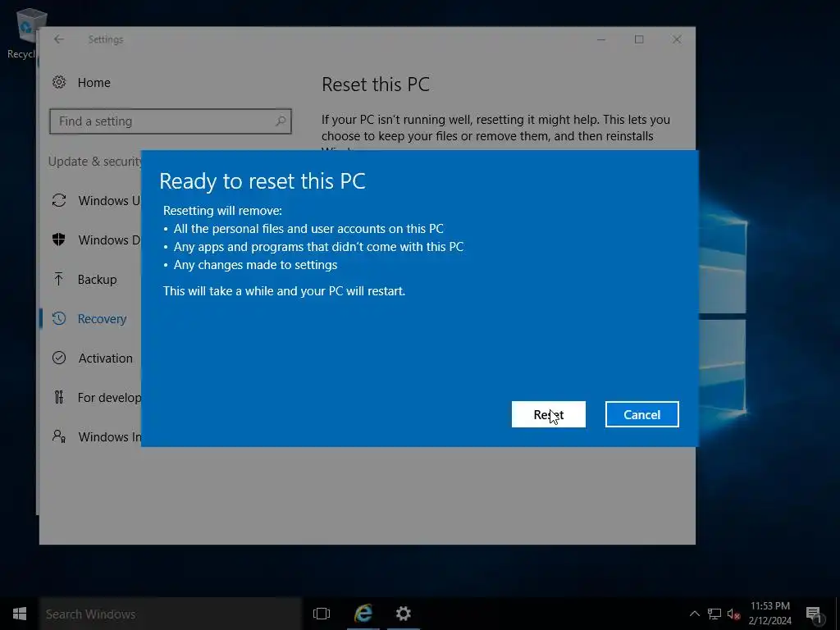Click the Recovery clock icon
The width and height of the screenshot is (840, 630).
(x=59, y=318)
